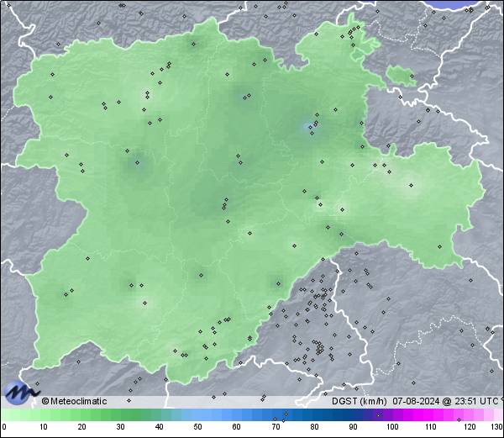The width and height of the screenshot is (504, 438).
Task: Click the ©Meteoclimatic copyright text
Action: pos(74,401)
